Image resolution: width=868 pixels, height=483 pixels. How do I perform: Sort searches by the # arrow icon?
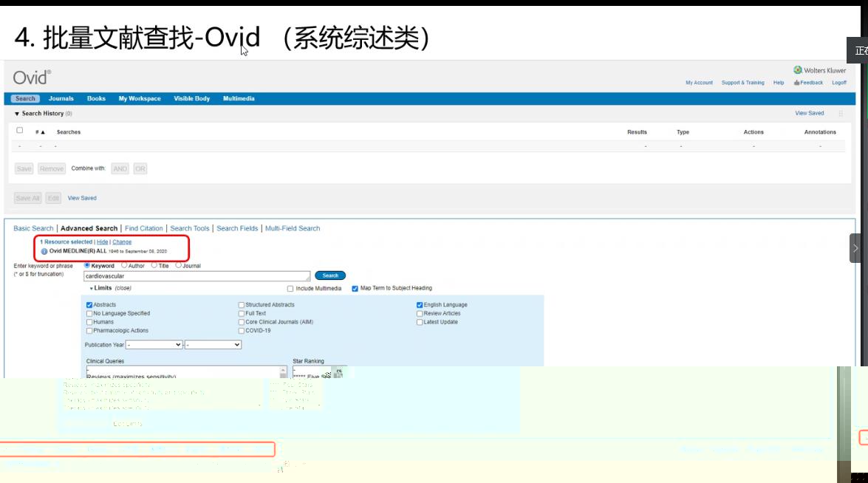tap(43, 132)
